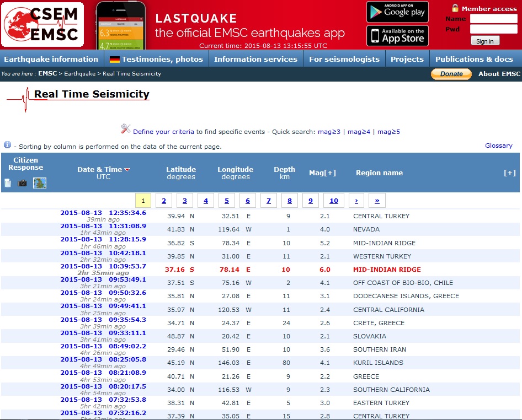Go to results page 8
The height and width of the screenshot is (420, 522).
click(x=290, y=201)
